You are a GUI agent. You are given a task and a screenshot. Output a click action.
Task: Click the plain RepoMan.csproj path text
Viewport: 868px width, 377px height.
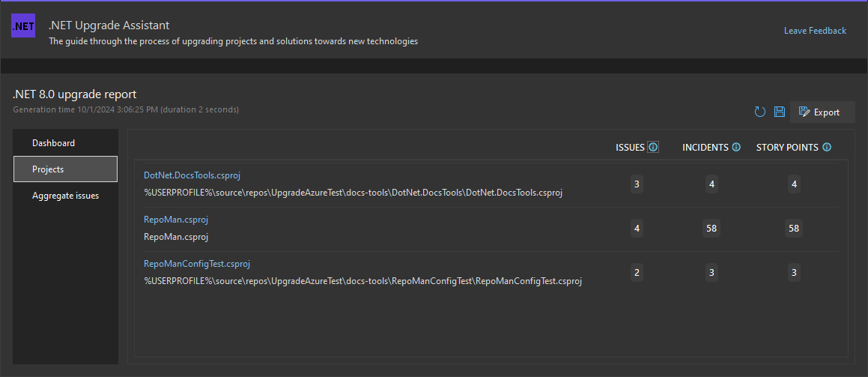pyautogui.click(x=176, y=237)
